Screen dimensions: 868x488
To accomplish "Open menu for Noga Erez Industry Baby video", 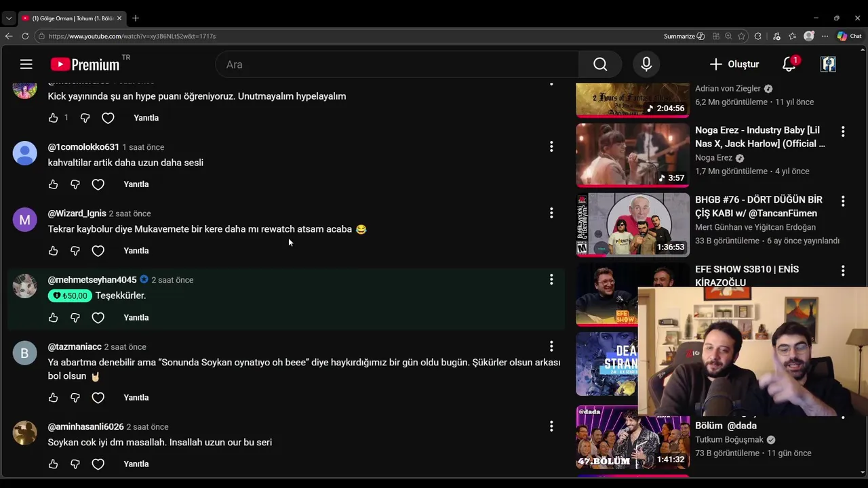I will click(843, 131).
